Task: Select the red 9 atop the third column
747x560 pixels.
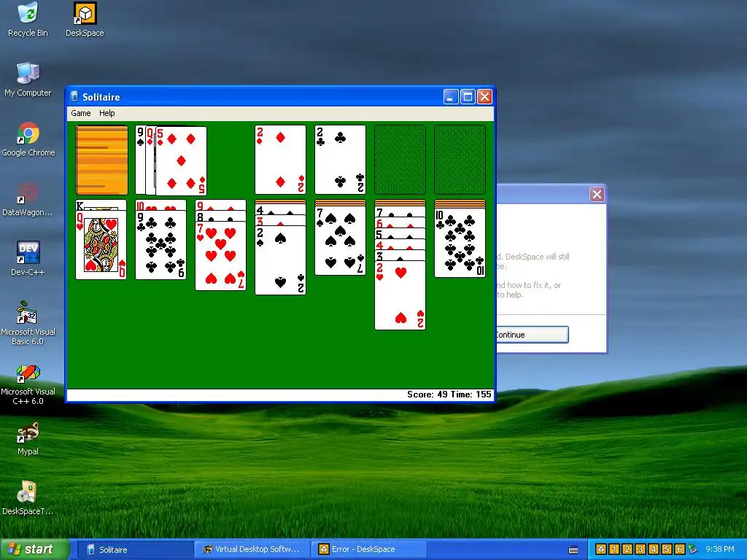Action: click(220, 205)
